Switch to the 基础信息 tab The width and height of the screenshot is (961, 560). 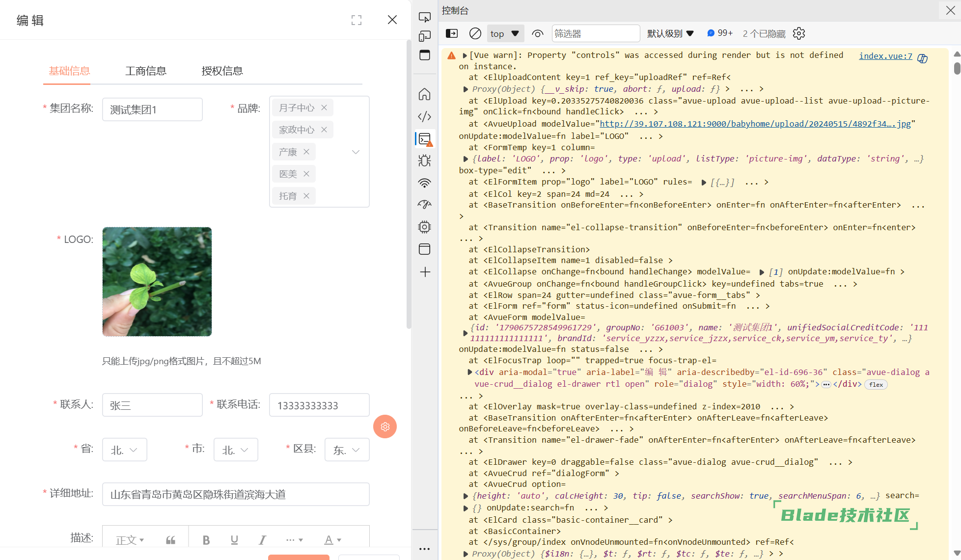(69, 71)
